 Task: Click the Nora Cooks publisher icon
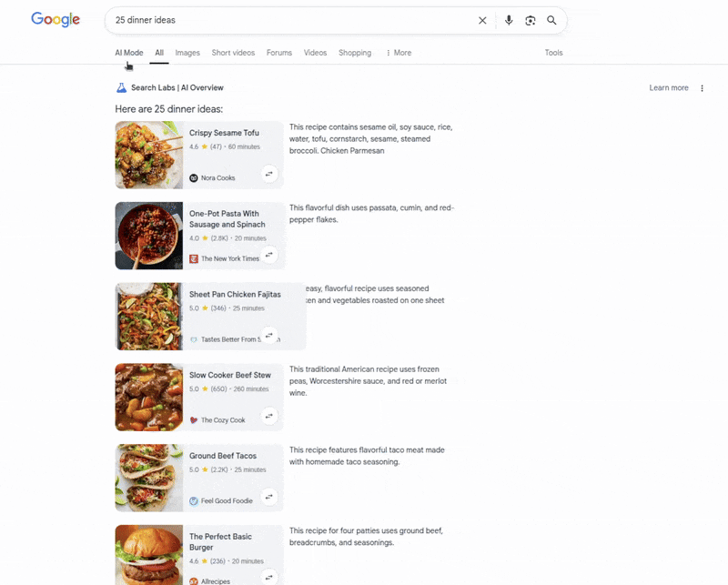[192, 178]
